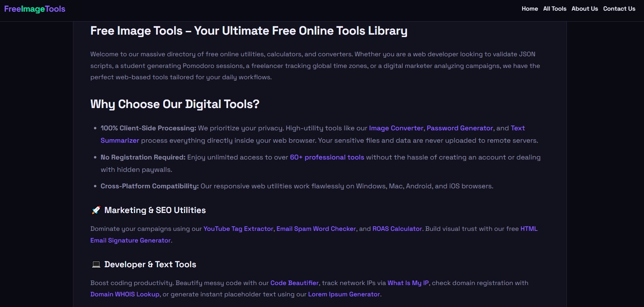Click the Cross-Platform Compatibility bold text

tap(150, 186)
